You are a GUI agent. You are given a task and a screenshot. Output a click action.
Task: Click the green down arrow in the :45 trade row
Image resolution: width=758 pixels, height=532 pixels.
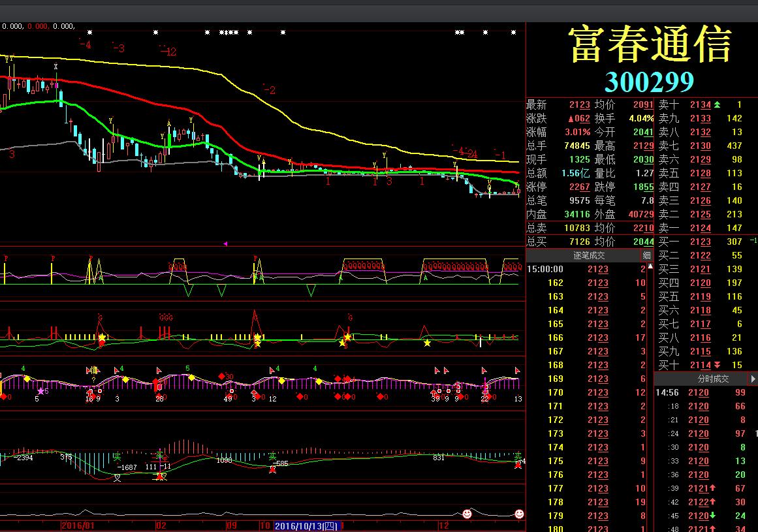pyautogui.click(x=712, y=516)
